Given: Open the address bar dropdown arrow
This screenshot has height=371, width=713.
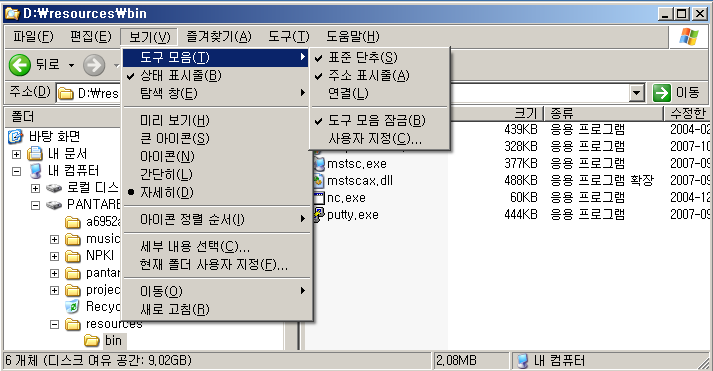Looking at the screenshot, I should [x=637, y=93].
